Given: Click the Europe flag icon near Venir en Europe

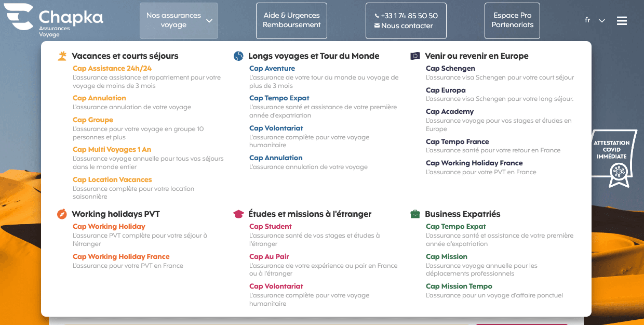Looking at the screenshot, I should (415, 55).
